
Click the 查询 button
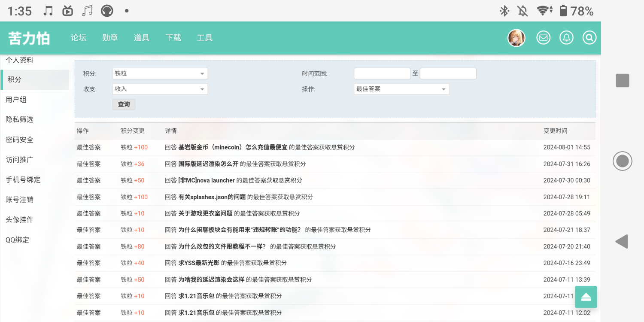(x=124, y=104)
